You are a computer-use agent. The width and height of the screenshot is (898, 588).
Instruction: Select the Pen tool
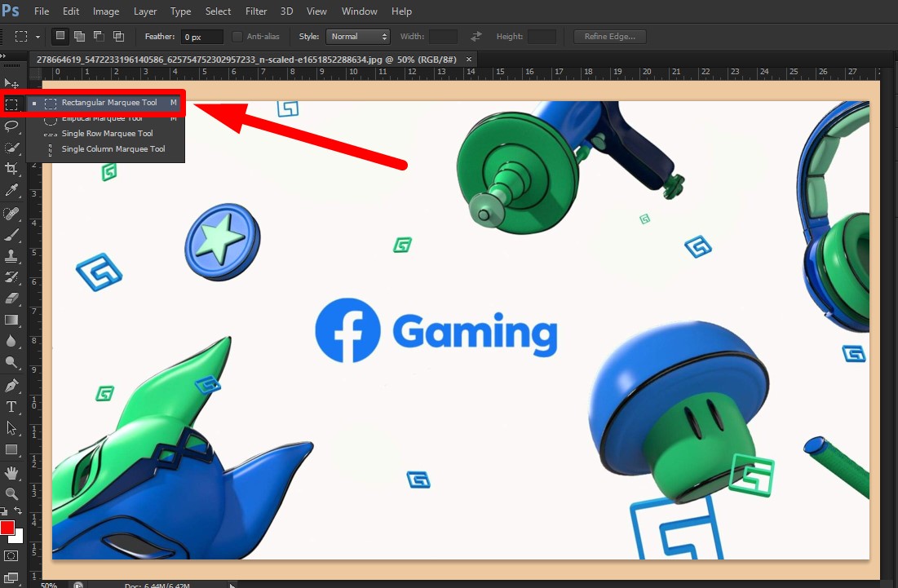pyautogui.click(x=11, y=385)
